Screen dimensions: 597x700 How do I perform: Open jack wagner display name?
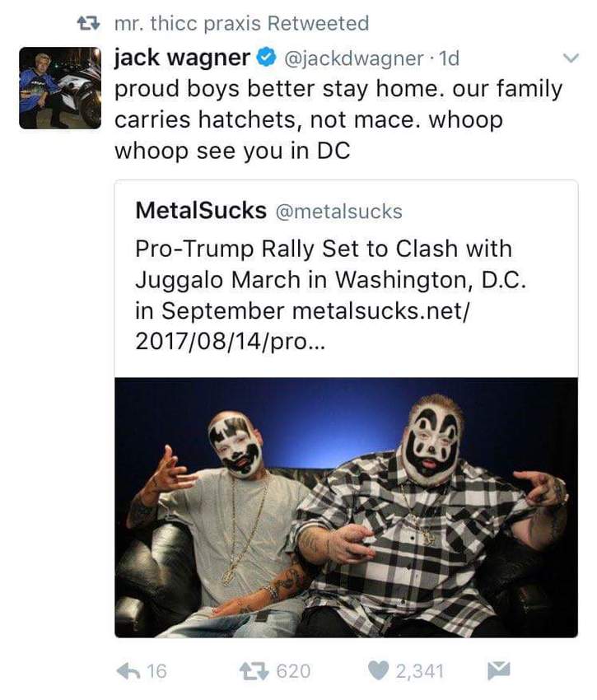click(182, 58)
